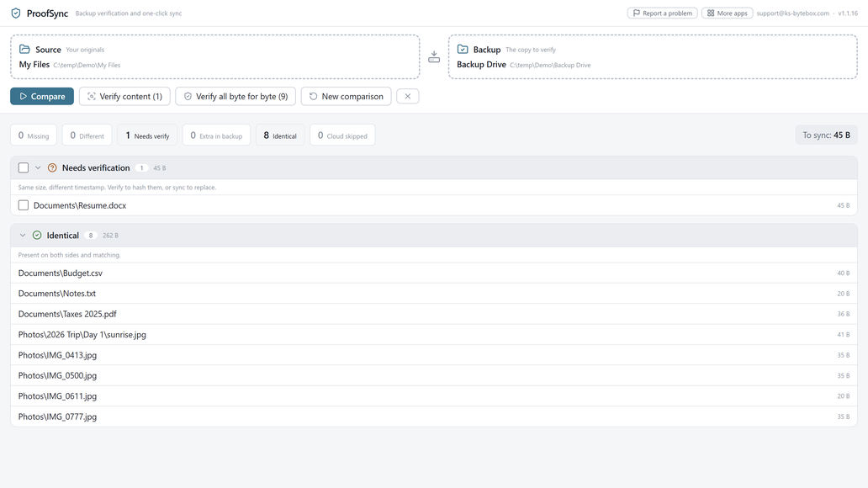Screen dimensions: 868x488
Task: Filter by 1 Needs verify
Action: 147,135
